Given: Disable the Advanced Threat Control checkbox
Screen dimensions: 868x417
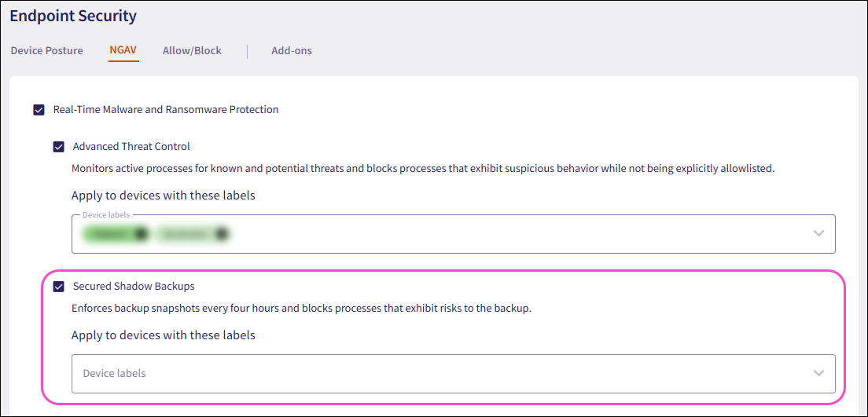Looking at the screenshot, I should 59,147.
